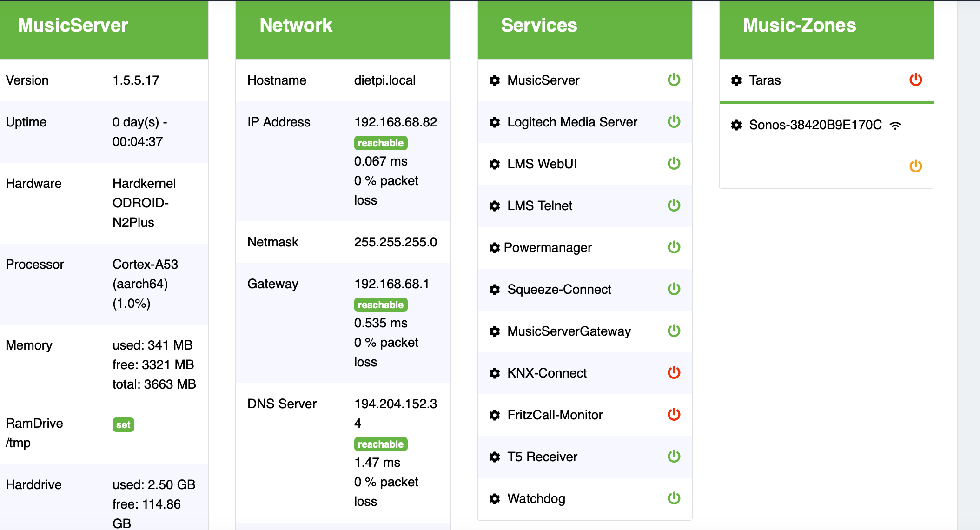Click the Watchdog gear icon
Image resolution: width=980 pixels, height=530 pixels.
point(495,499)
